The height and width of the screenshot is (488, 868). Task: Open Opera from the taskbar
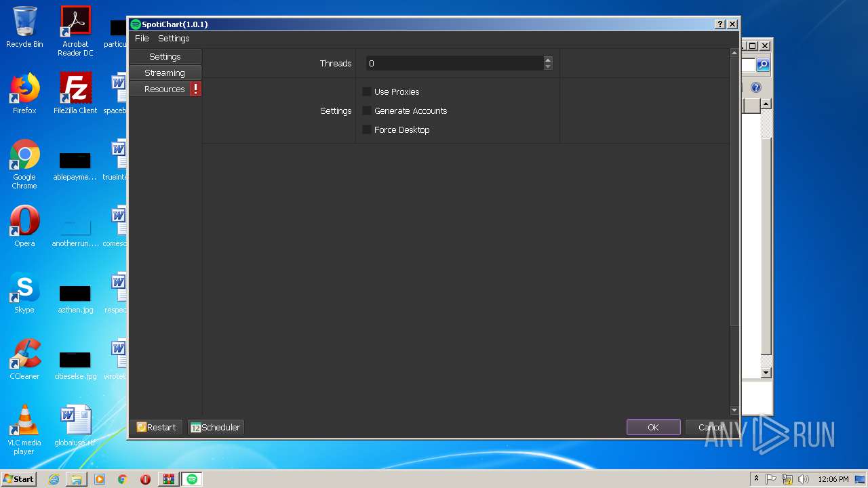[x=145, y=479]
